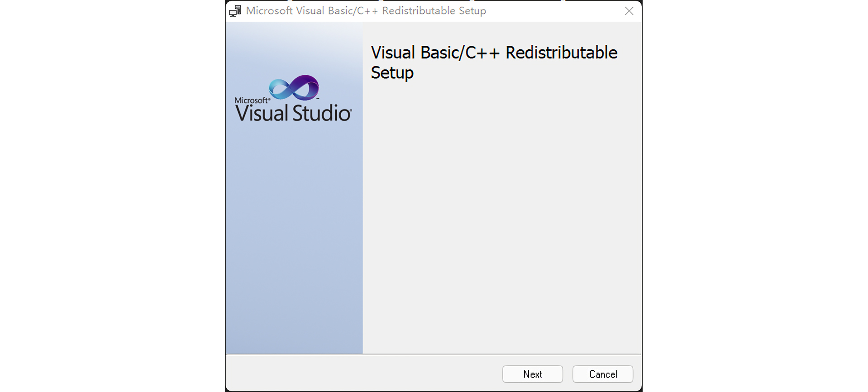This screenshot has width=868, height=392.
Task: Click the installer icon in title bar
Action: (235, 11)
